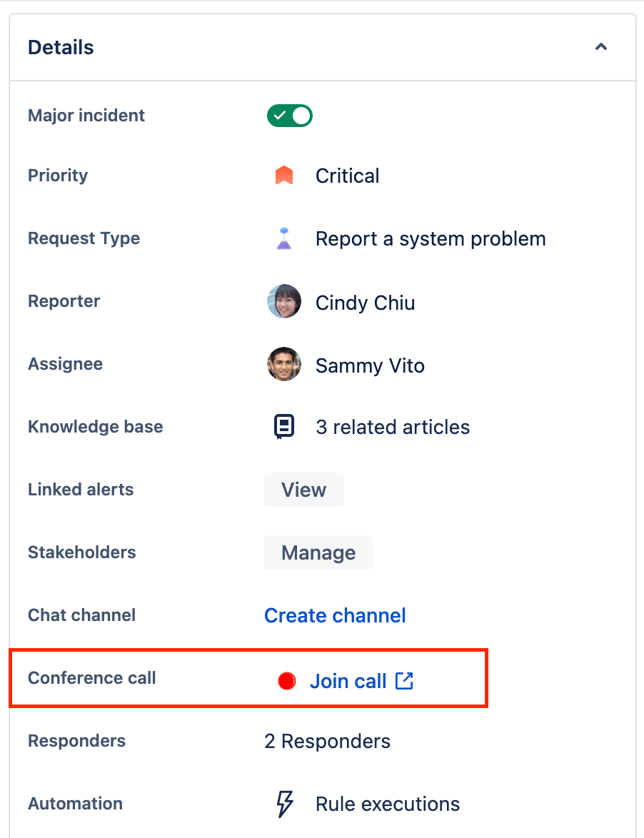Select the Details panel header
Viewport: 644px width, 838px height.
(60, 46)
